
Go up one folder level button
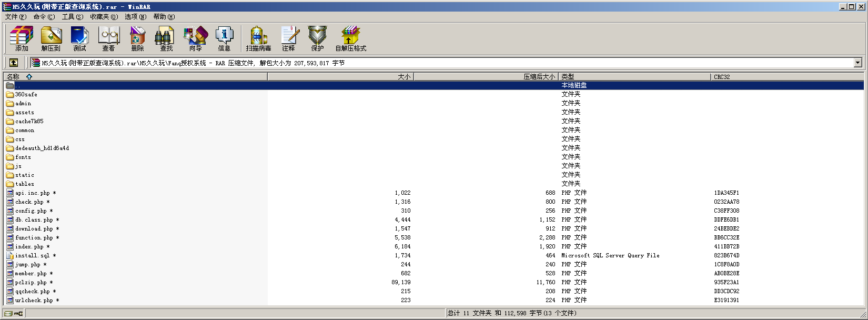[x=14, y=63]
